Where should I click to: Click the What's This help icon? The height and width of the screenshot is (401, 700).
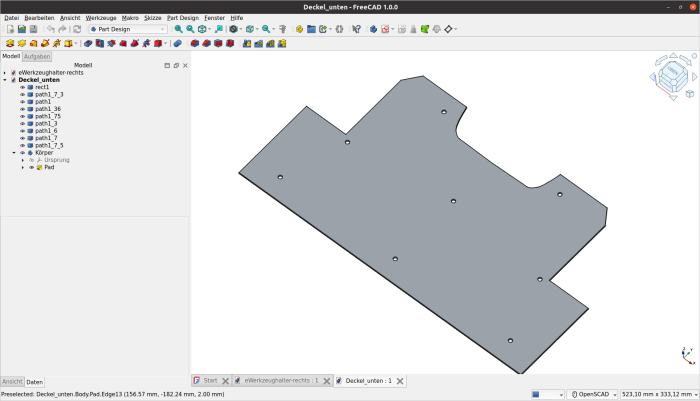point(355,29)
